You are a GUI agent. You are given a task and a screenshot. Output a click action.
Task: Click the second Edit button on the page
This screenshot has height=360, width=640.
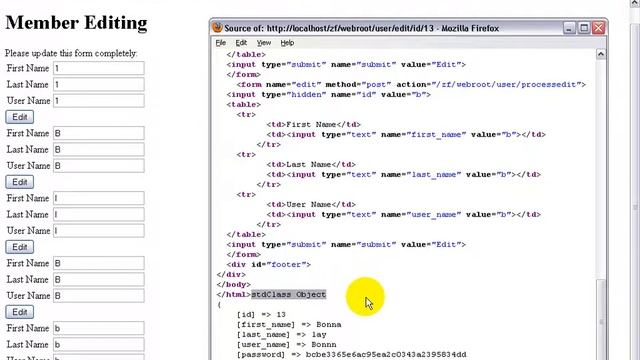(20, 182)
